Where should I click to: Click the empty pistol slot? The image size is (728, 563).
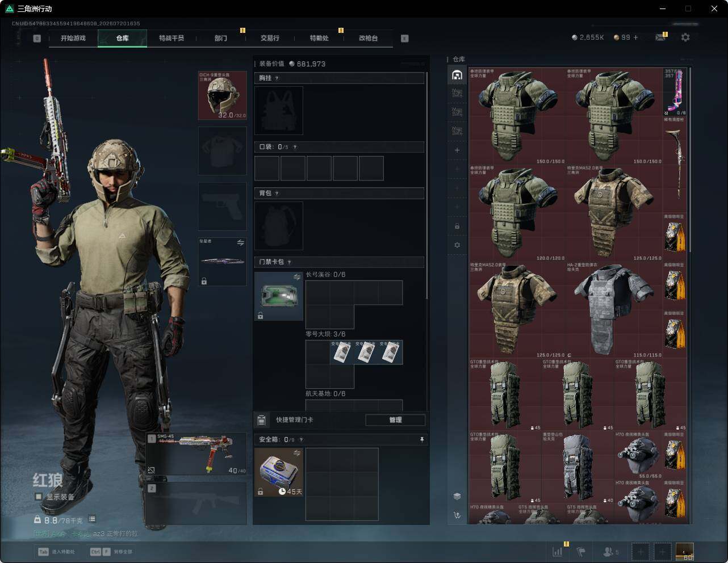223,207
